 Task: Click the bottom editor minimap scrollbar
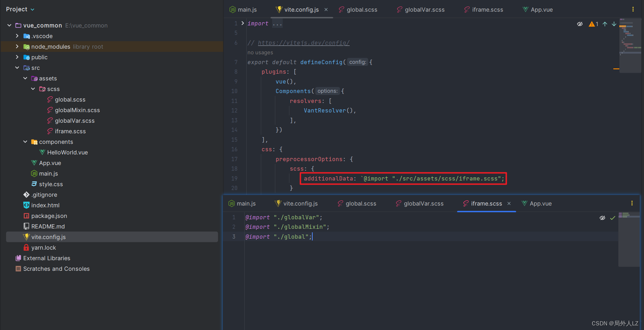(629, 239)
